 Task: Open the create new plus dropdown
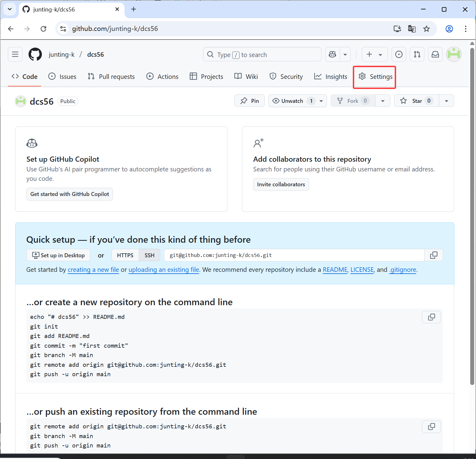click(374, 55)
